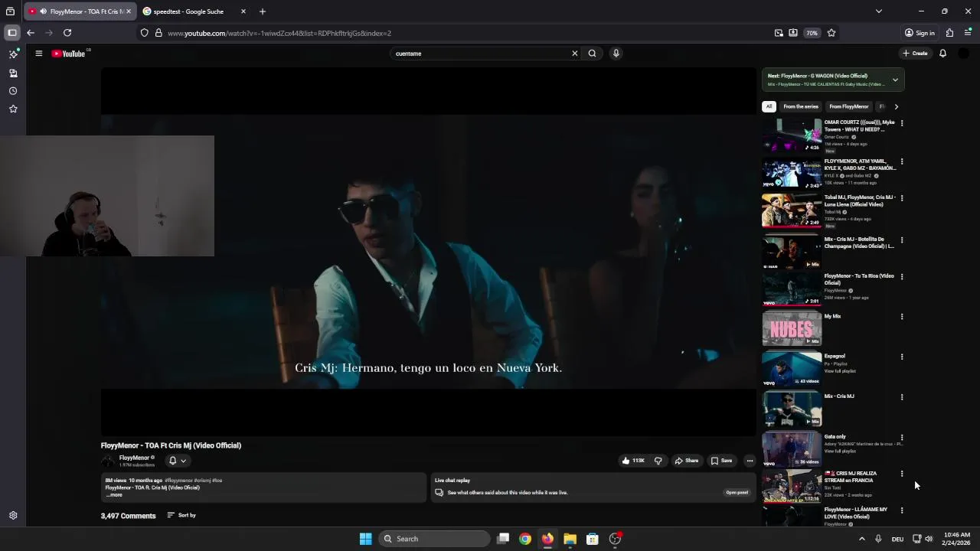Open YouTube notifications bell in header
This screenshot has height=551, width=980.
point(942,54)
